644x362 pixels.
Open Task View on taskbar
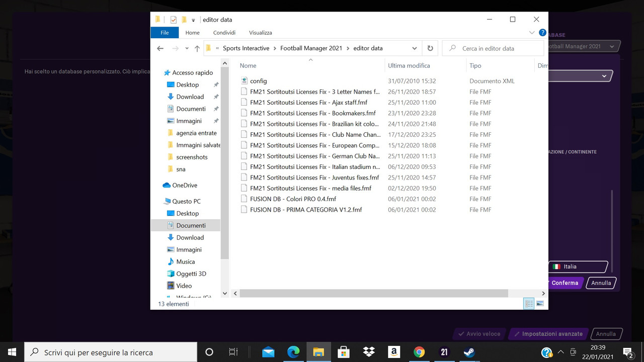coord(233,352)
